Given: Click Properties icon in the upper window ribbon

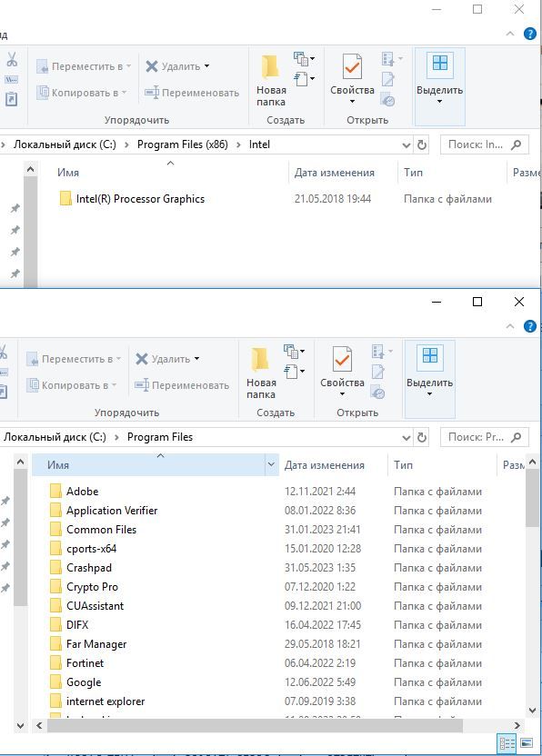Looking at the screenshot, I should (x=352, y=65).
